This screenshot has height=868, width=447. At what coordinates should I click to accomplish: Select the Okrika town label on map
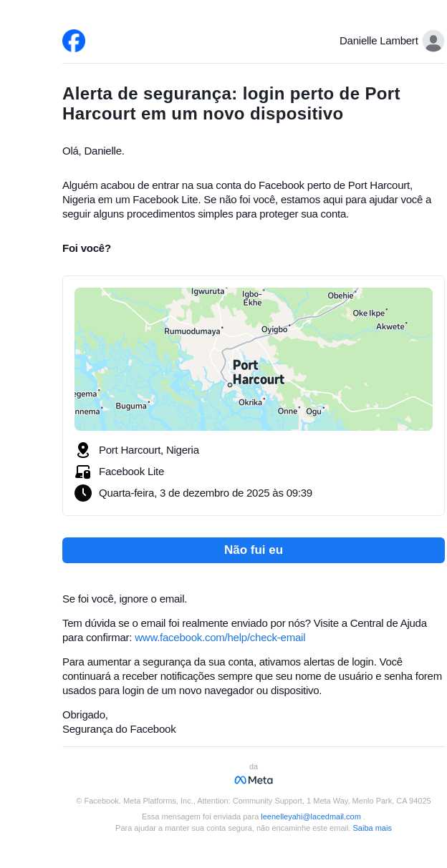pyautogui.click(x=250, y=402)
